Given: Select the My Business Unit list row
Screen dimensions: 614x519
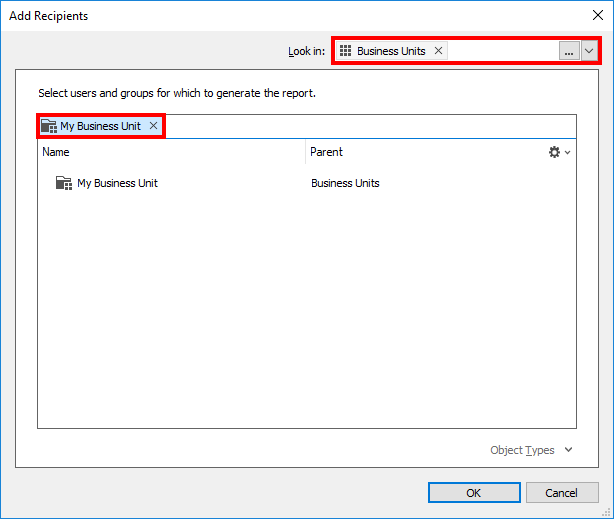Looking at the screenshot, I should pos(307,183).
